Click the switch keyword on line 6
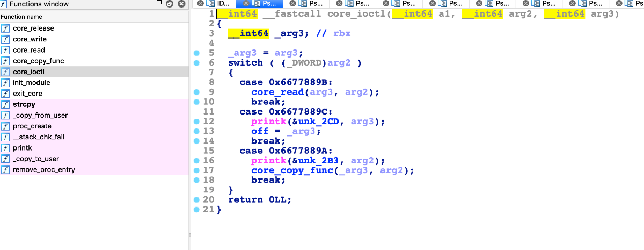Image resolution: width=644 pixels, height=250 pixels. coord(245,63)
